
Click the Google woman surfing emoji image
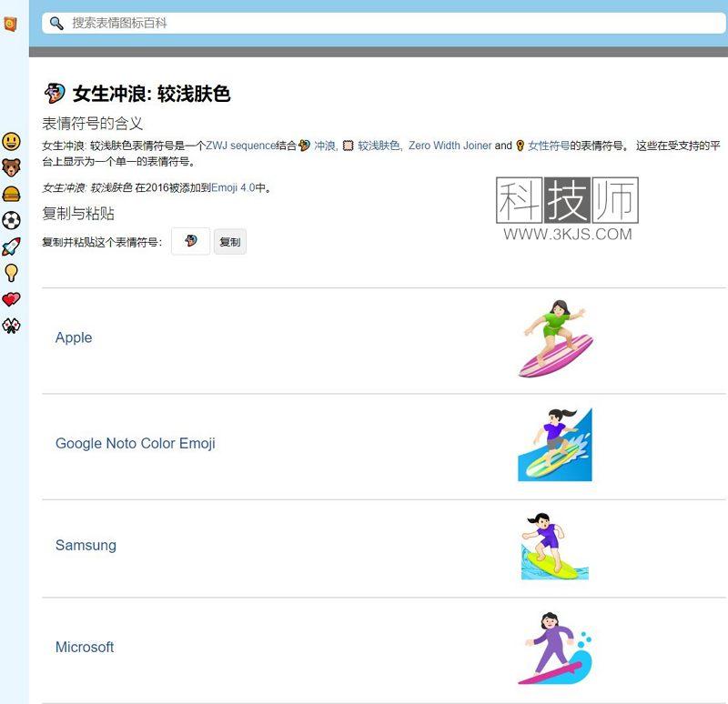[555, 445]
